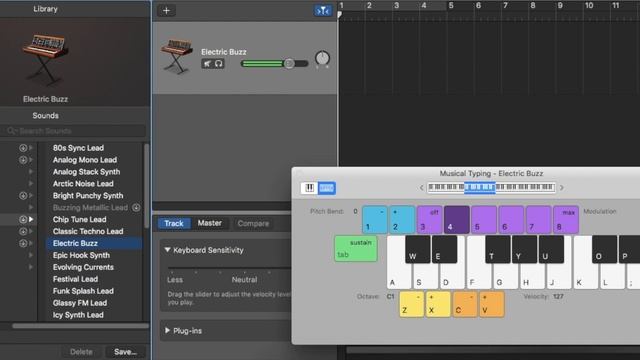Click download icon beside Bright Punchy Synth
Image resolution: width=640 pixels, height=360 pixels.
23,196
